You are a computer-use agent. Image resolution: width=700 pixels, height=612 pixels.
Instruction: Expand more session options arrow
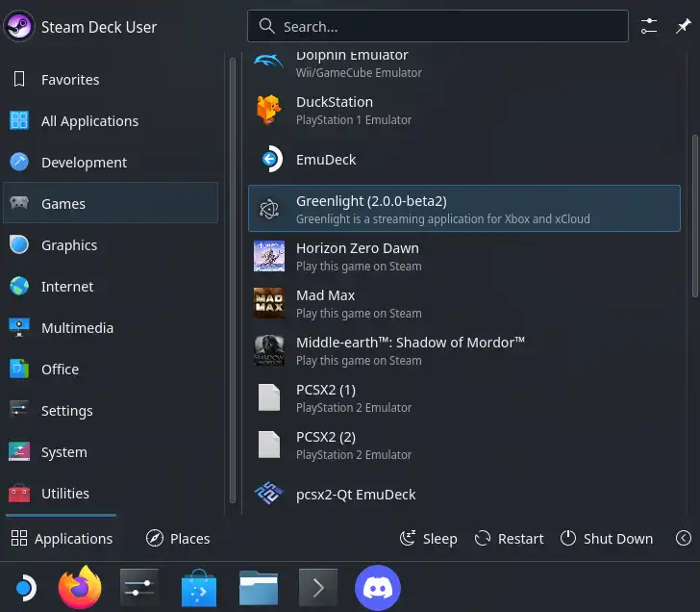684,539
